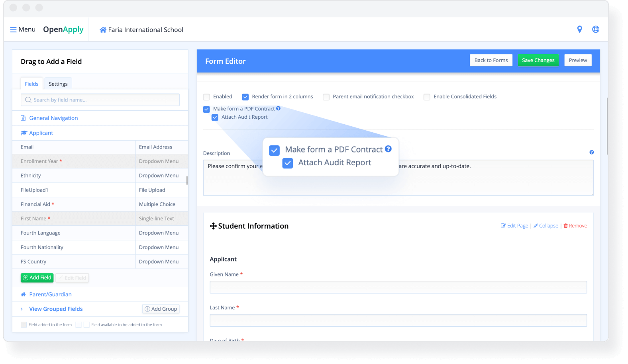Collapse the Student Information page
Screen dimensions: 628x364
546,226
